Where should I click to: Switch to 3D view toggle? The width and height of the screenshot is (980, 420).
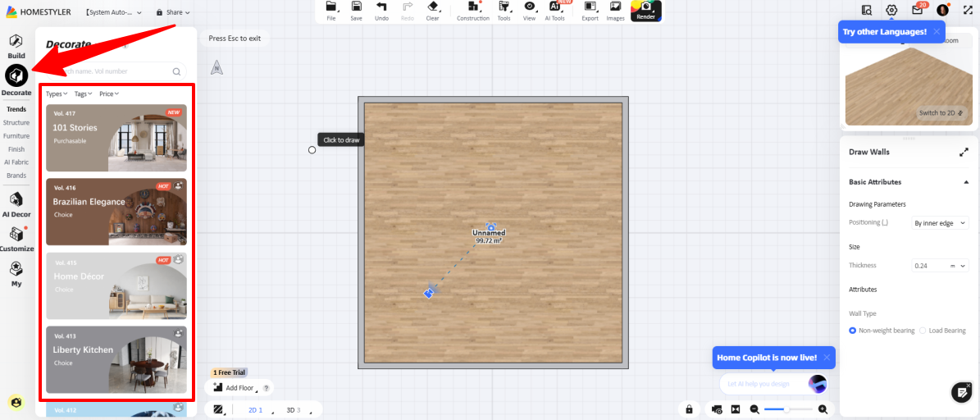coord(293,410)
